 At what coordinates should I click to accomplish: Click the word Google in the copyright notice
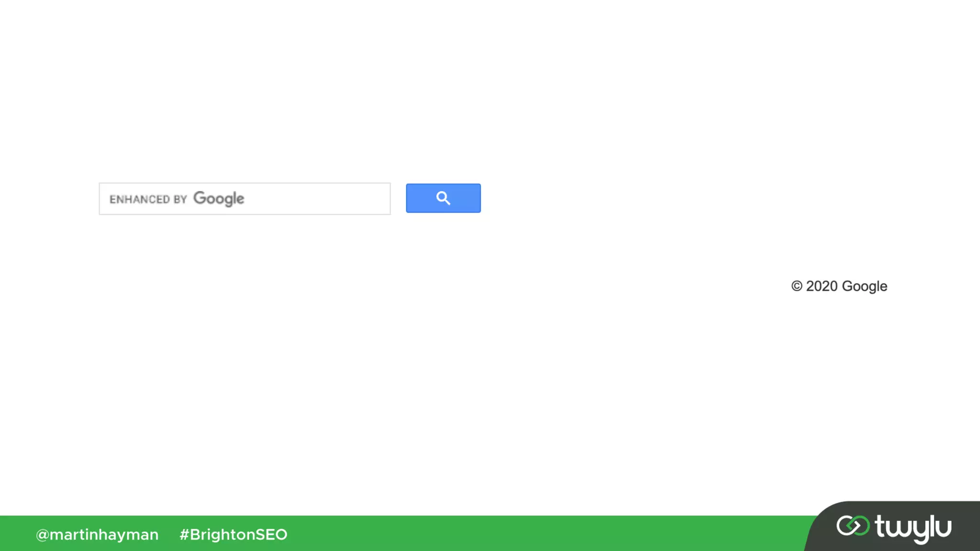coord(865,286)
